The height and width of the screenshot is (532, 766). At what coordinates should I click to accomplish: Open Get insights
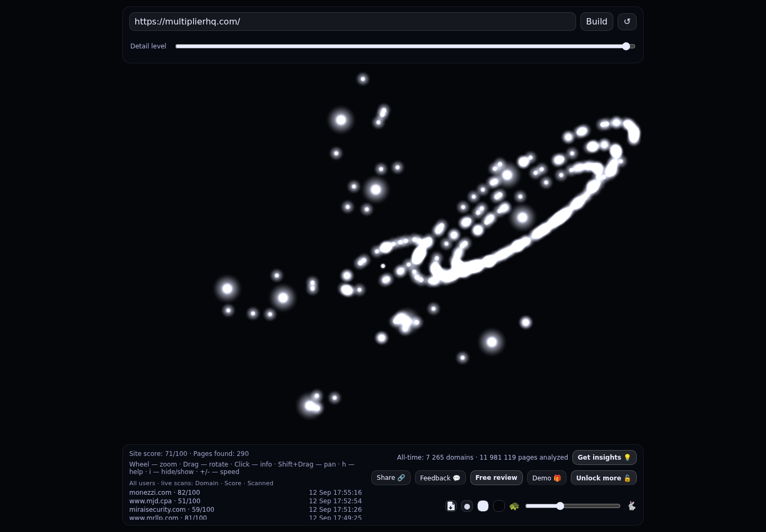coord(604,458)
